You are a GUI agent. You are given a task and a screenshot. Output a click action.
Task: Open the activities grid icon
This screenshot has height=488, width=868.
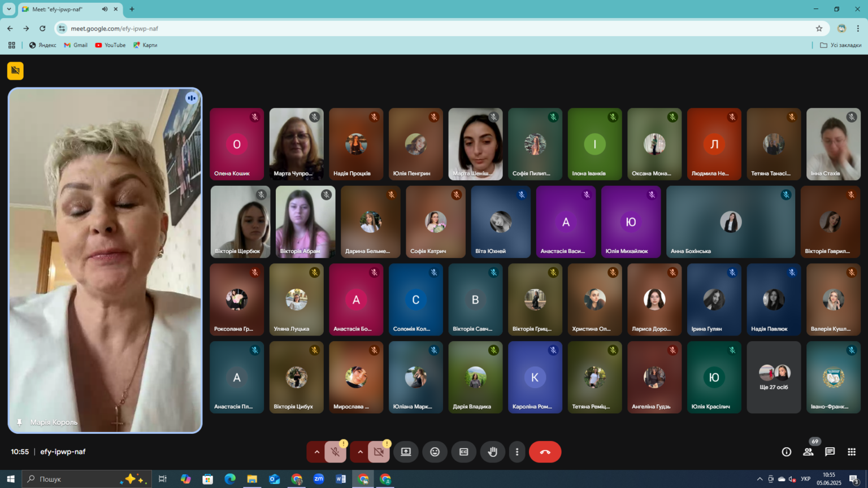coord(852,452)
